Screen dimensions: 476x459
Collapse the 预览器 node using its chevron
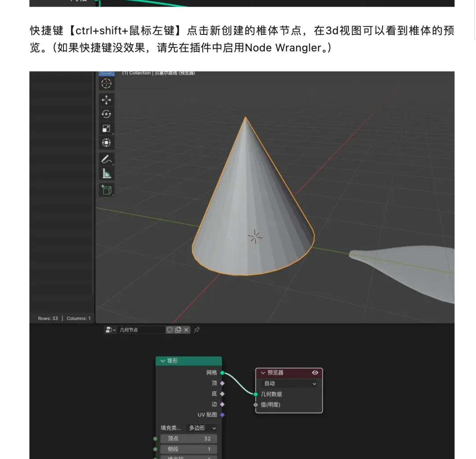[263, 373]
